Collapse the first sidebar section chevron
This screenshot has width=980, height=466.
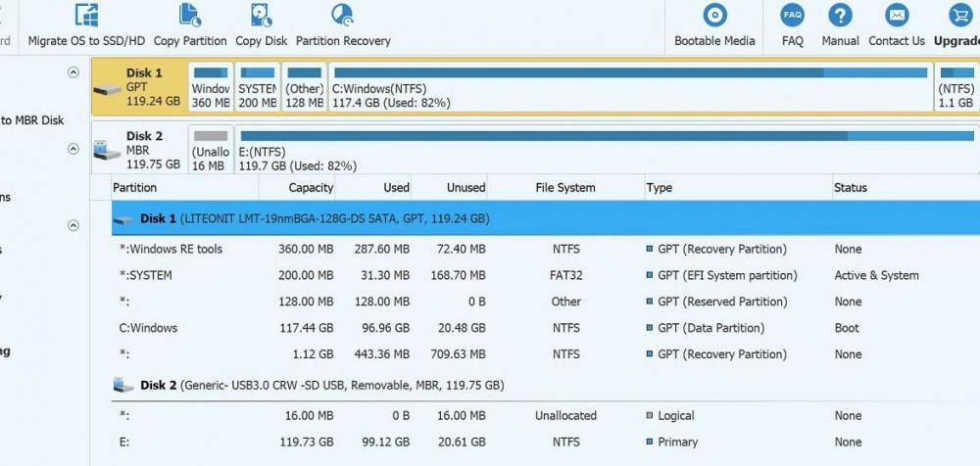(x=73, y=72)
